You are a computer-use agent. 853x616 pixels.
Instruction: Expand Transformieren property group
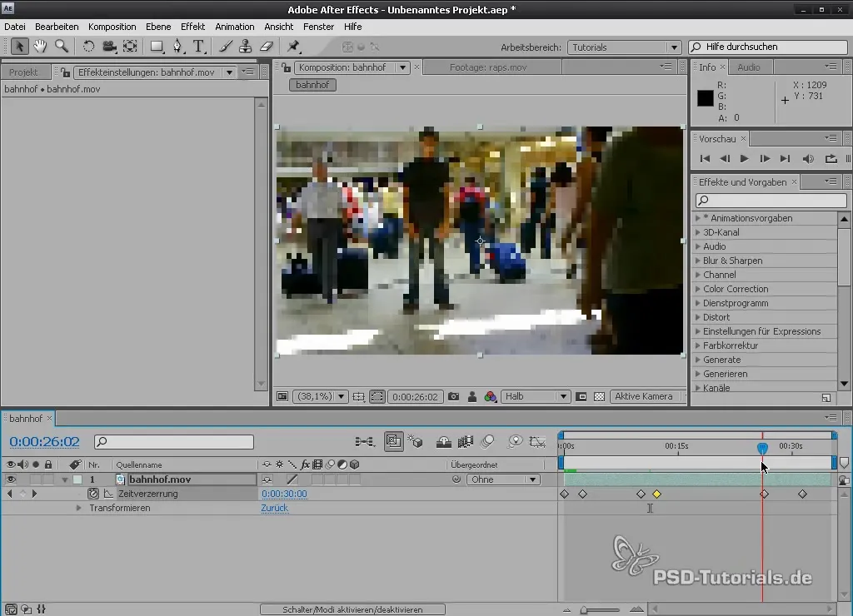[x=78, y=508]
